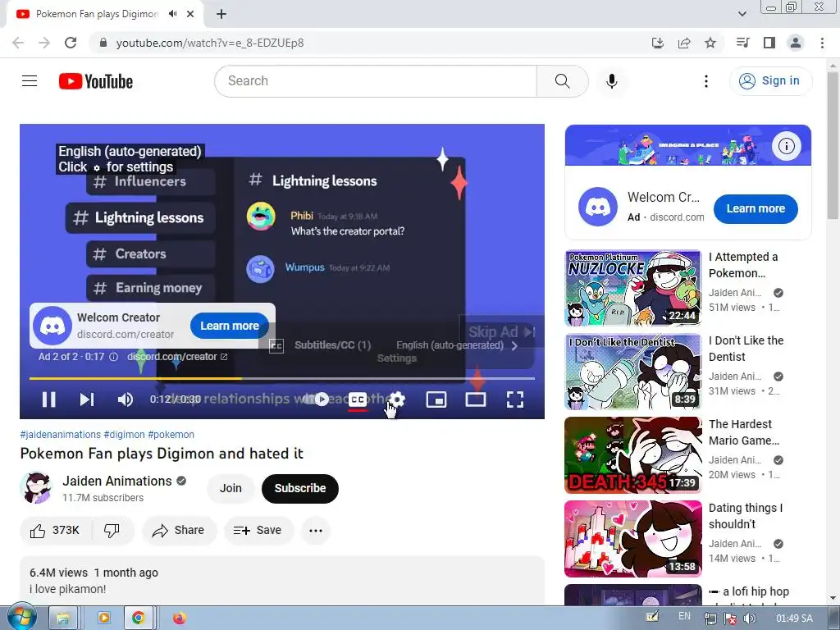Toggle Chrome side panel icon

coord(769,43)
